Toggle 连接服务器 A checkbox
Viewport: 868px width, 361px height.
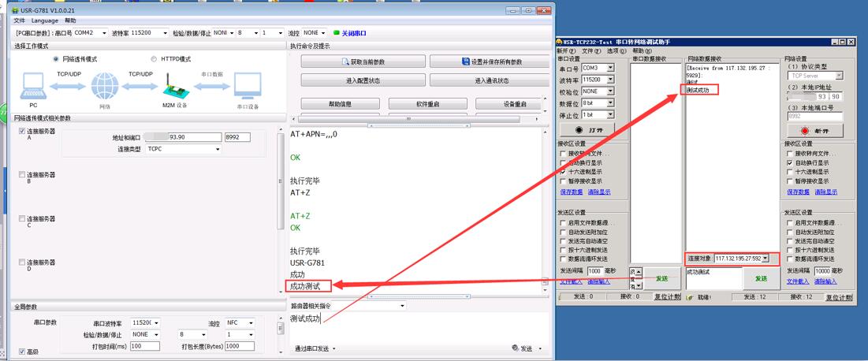tap(22, 131)
